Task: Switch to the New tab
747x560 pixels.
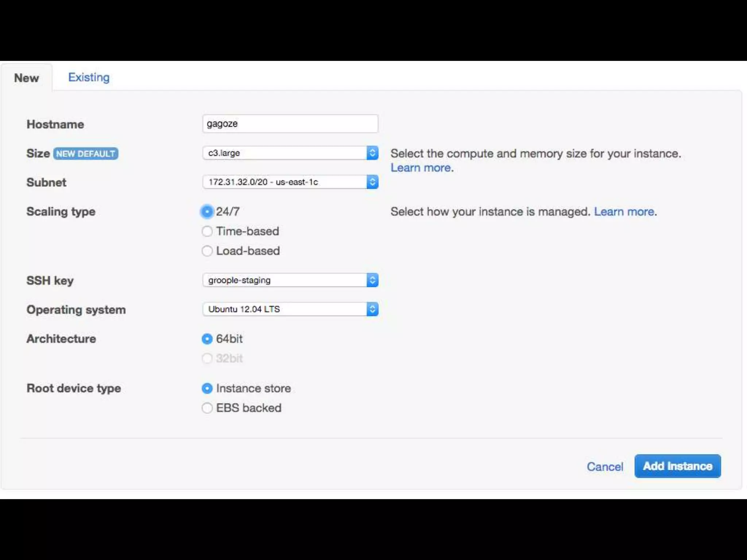Action: [x=26, y=78]
